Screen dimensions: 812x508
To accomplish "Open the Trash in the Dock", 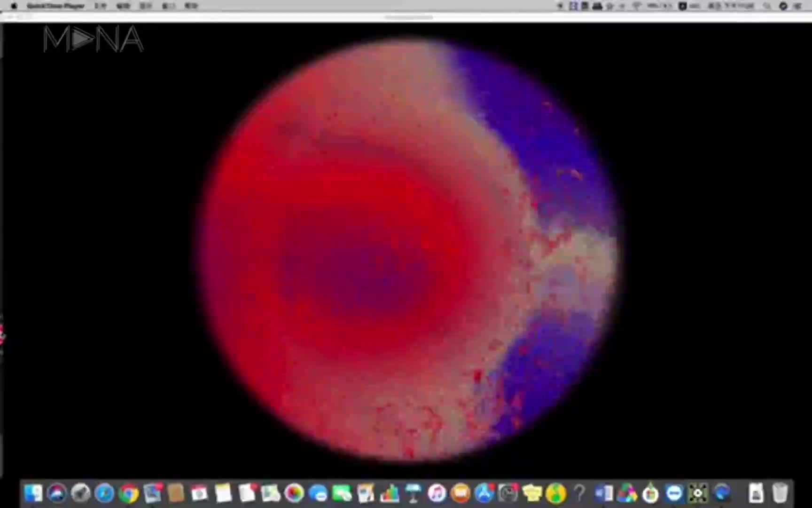I will (x=780, y=493).
